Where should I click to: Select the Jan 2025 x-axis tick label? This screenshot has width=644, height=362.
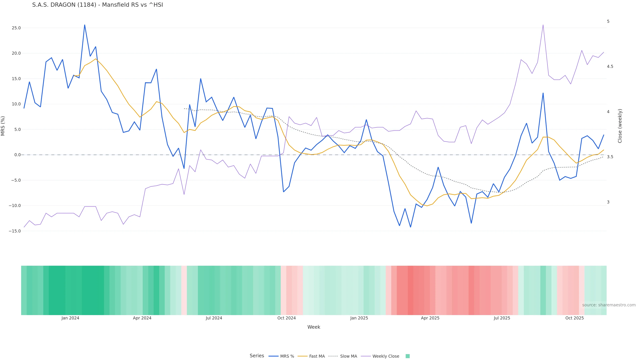tap(359, 318)
